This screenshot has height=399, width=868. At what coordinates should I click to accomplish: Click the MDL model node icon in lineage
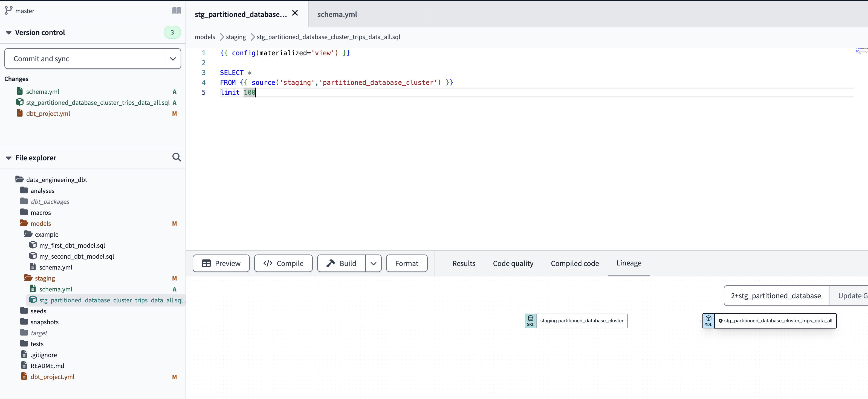[708, 321]
